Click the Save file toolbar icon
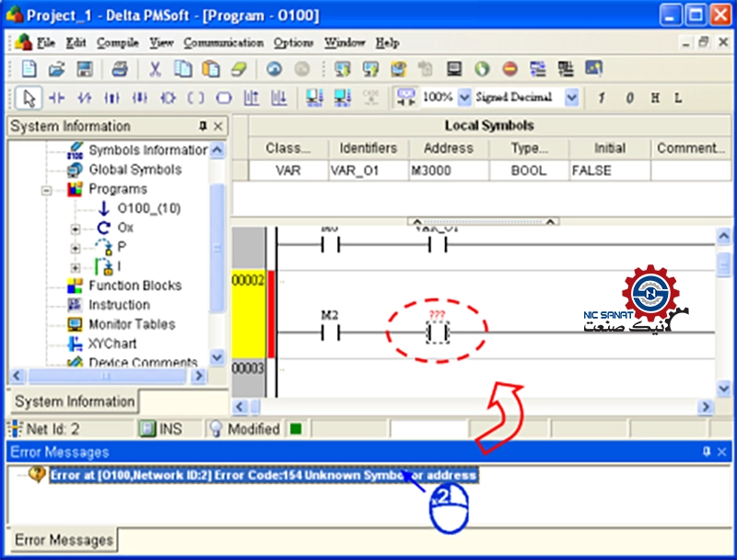737x560 pixels. 84,69
